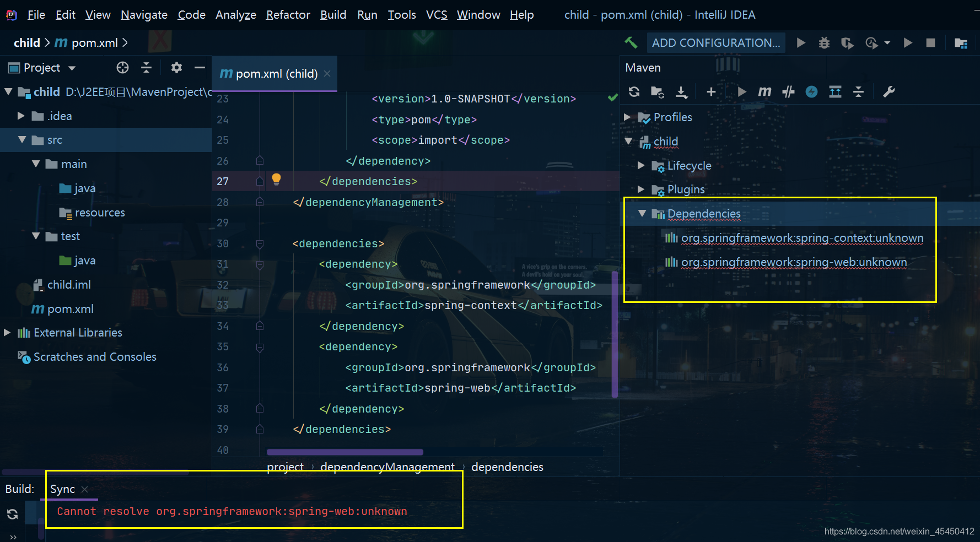Open the Refactor menu
This screenshot has width=980, height=542.
(288, 15)
